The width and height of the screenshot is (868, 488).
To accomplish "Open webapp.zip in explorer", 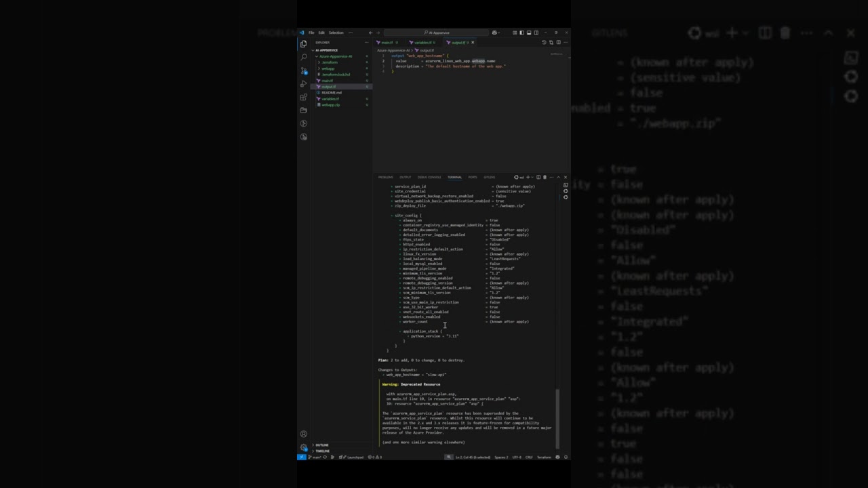I will tap(341, 105).
